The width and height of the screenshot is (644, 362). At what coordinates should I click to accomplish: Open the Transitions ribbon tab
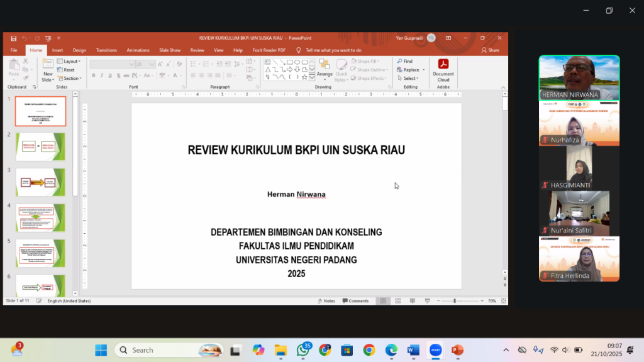coord(106,50)
